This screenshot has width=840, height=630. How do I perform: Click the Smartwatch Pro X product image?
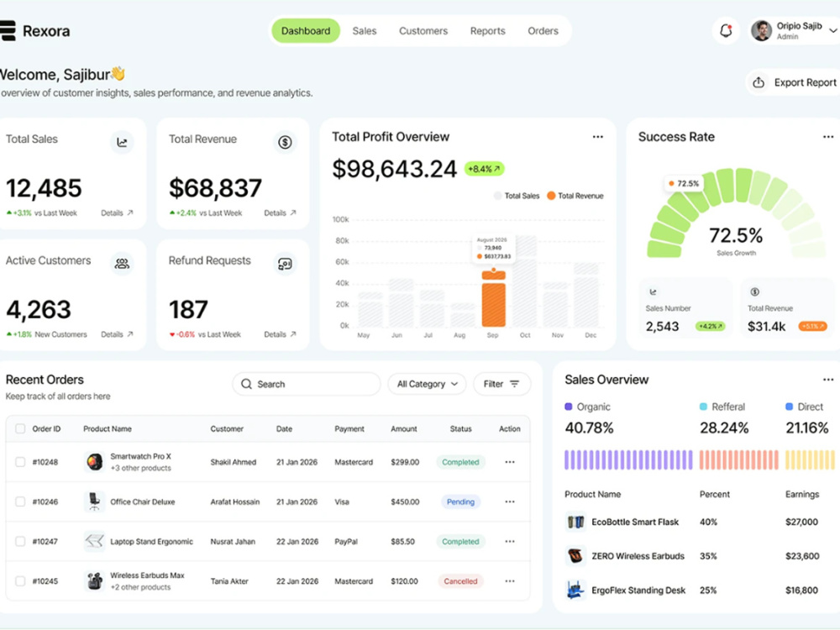point(95,462)
